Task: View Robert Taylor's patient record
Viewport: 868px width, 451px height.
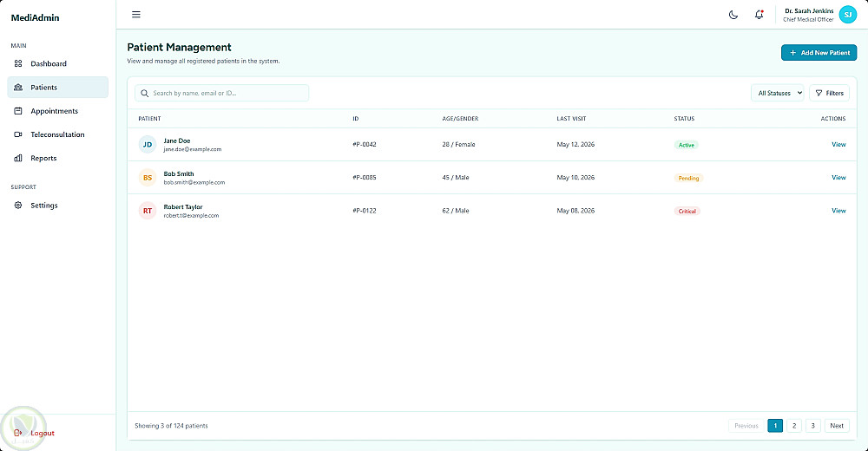Action: point(838,211)
